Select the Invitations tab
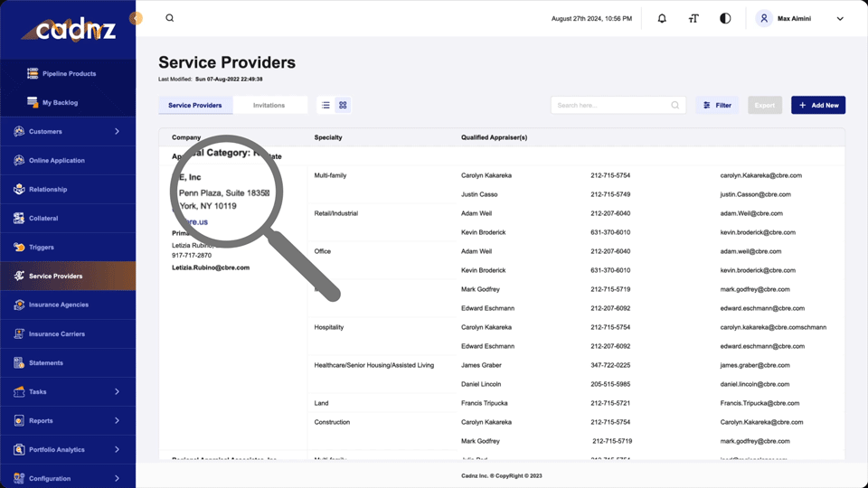The height and width of the screenshot is (488, 868). pyautogui.click(x=269, y=106)
